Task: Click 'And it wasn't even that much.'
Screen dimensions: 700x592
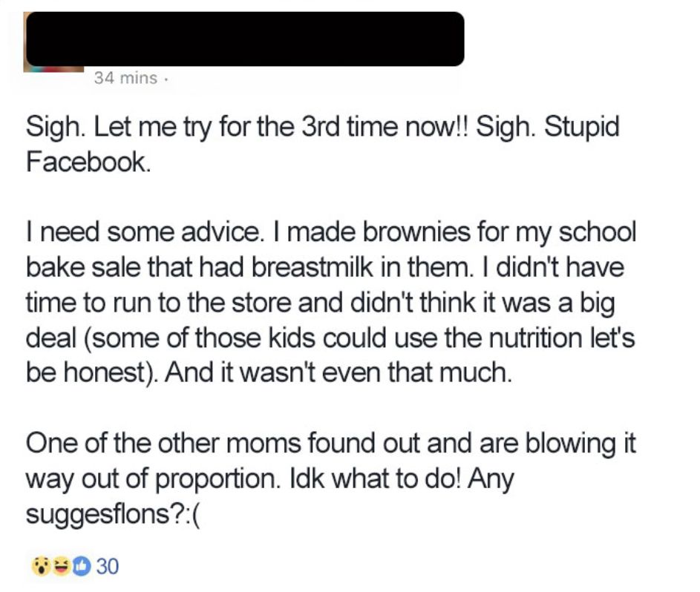Action: 338,372
